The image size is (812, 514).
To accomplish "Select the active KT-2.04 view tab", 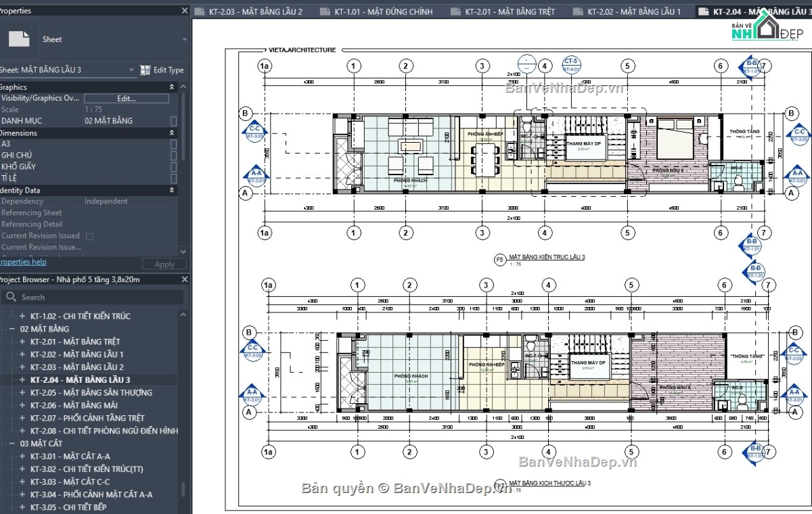I will pos(752,11).
